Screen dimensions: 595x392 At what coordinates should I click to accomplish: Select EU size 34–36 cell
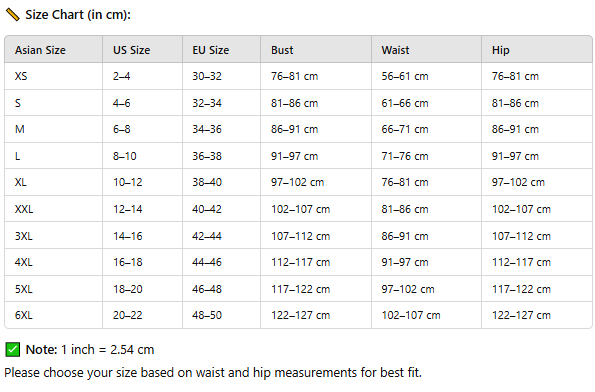[x=222, y=129]
